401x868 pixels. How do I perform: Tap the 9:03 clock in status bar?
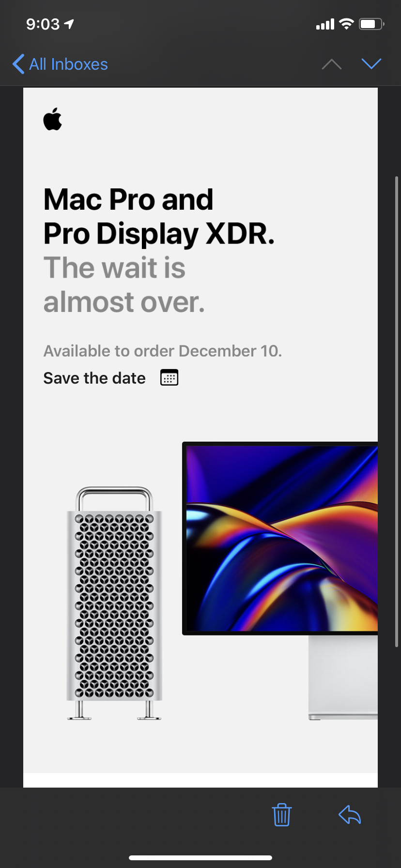pyautogui.click(x=43, y=24)
